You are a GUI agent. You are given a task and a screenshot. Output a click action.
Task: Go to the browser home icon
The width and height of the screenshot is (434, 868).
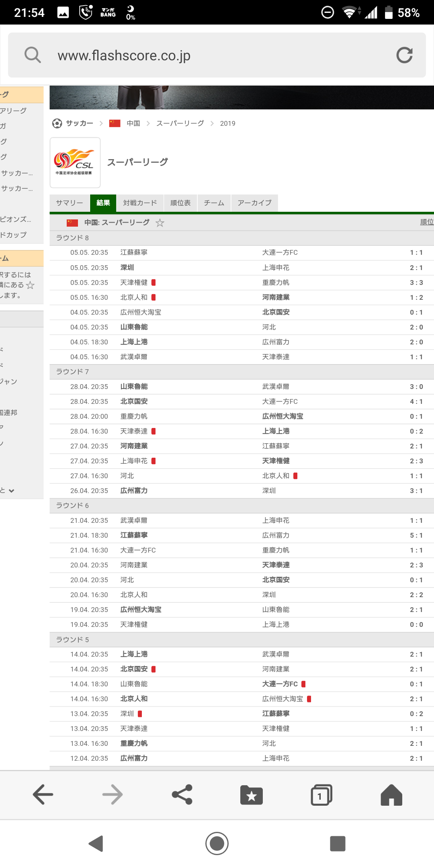[x=391, y=794]
